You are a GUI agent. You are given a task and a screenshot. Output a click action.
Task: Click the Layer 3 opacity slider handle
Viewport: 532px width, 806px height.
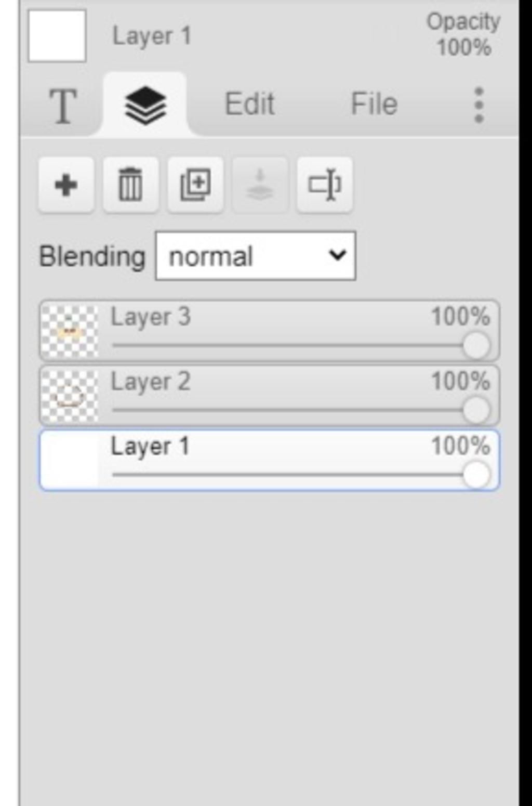(476, 345)
